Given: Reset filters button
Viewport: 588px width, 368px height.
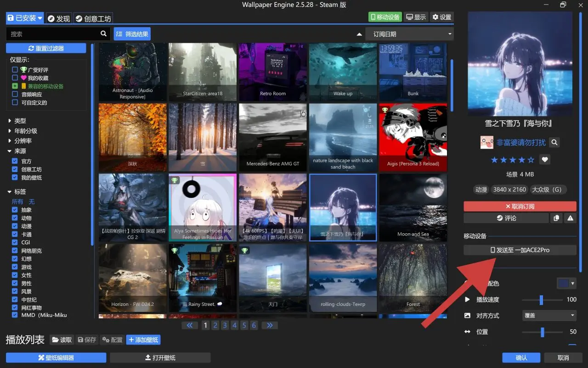Looking at the screenshot, I should click(46, 48).
